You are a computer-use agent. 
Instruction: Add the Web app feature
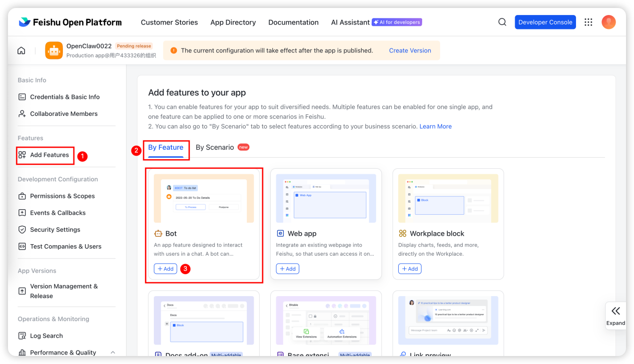point(287,269)
